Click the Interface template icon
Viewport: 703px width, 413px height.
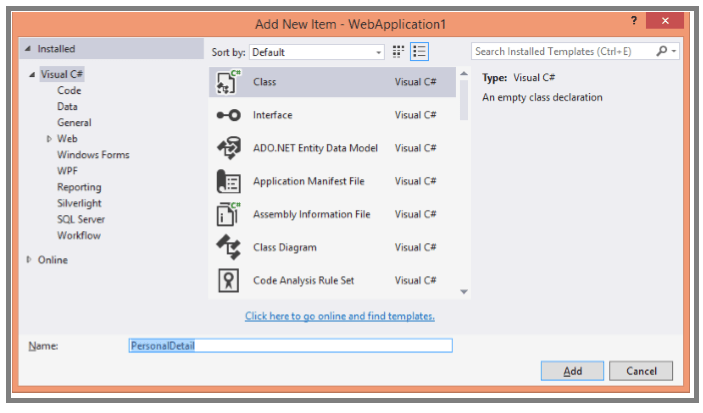(228, 115)
